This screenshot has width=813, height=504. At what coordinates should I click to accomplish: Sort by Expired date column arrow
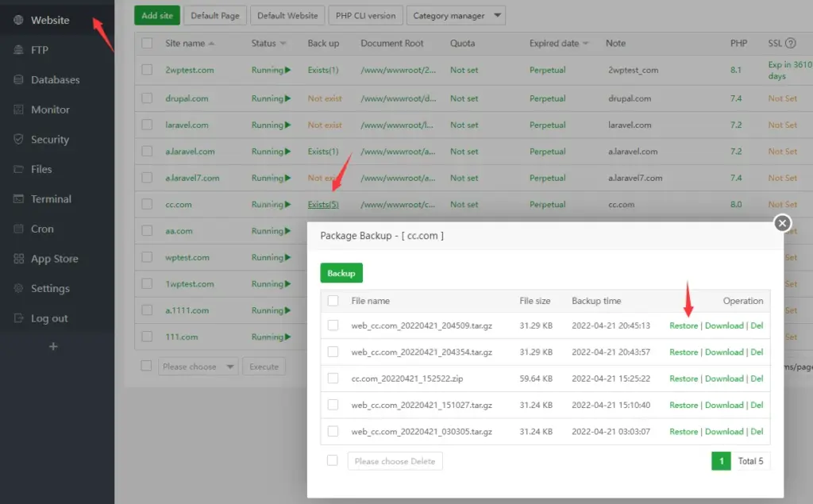click(586, 44)
